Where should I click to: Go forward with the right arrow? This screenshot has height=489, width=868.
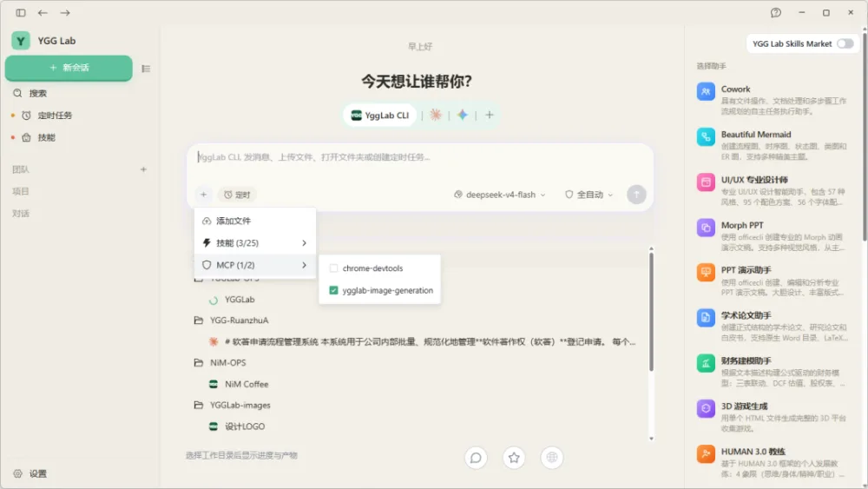(65, 12)
